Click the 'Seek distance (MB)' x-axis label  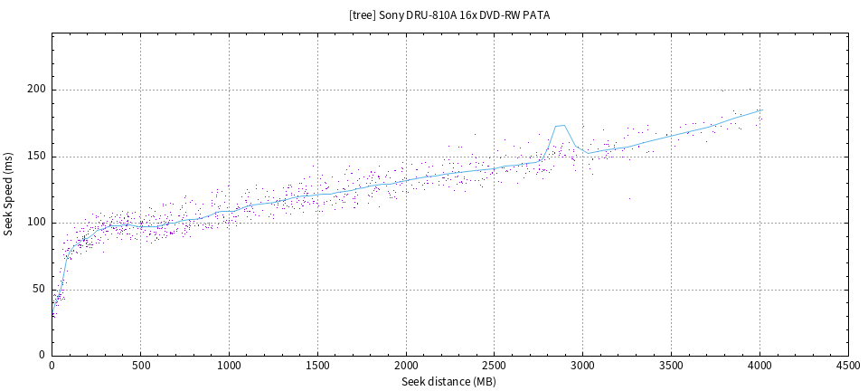click(x=449, y=382)
